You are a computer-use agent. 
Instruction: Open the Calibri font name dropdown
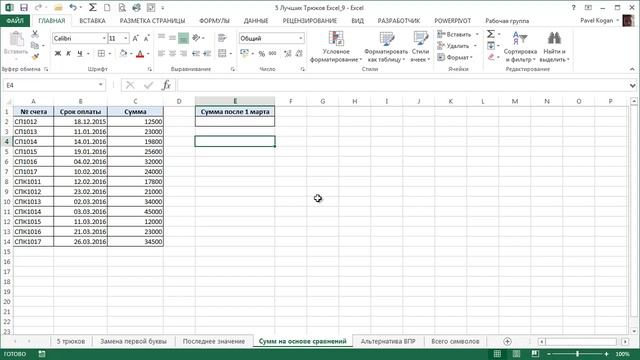coord(104,38)
